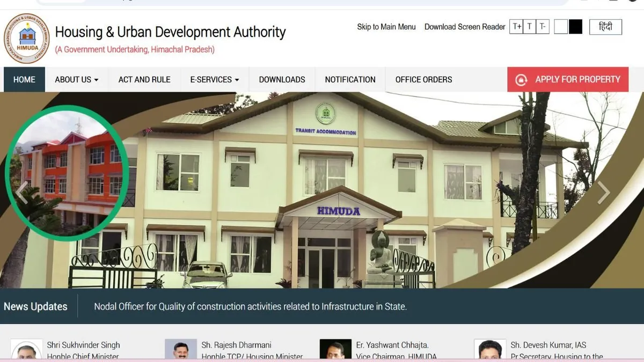Advance to next carousel slide arrow
This screenshot has height=362, width=644.
coord(604,193)
